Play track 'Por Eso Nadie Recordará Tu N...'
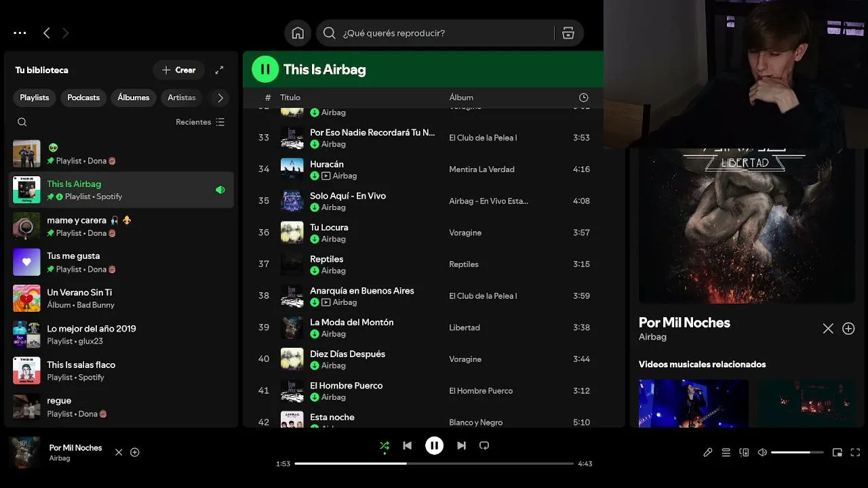The width and height of the screenshot is (868, 488). [372, 133]
